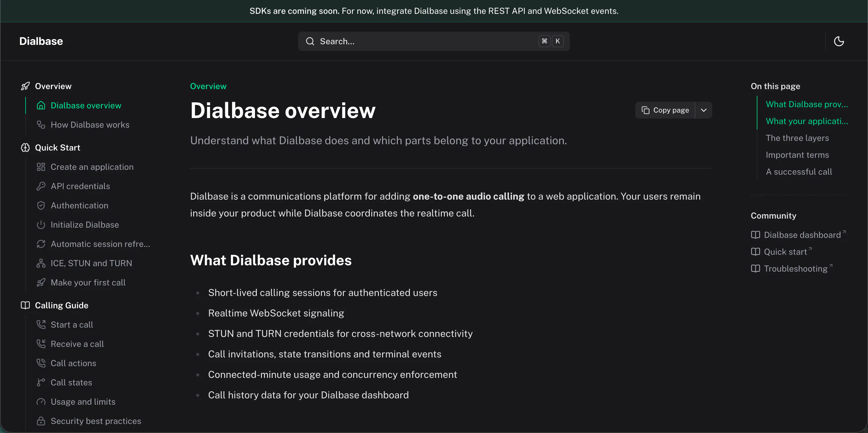The width and height of the screenshot is (868, 433).
Task: Click the outgoing phone icon beside Start a call
Action: click(41, 324)
